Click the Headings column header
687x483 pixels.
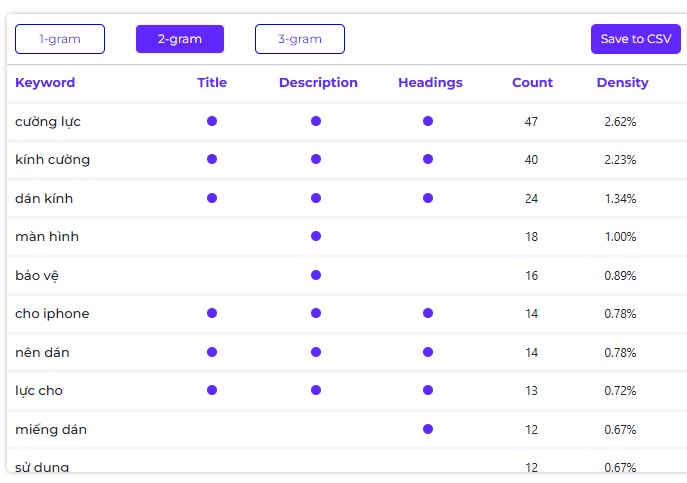pos(430,82)
